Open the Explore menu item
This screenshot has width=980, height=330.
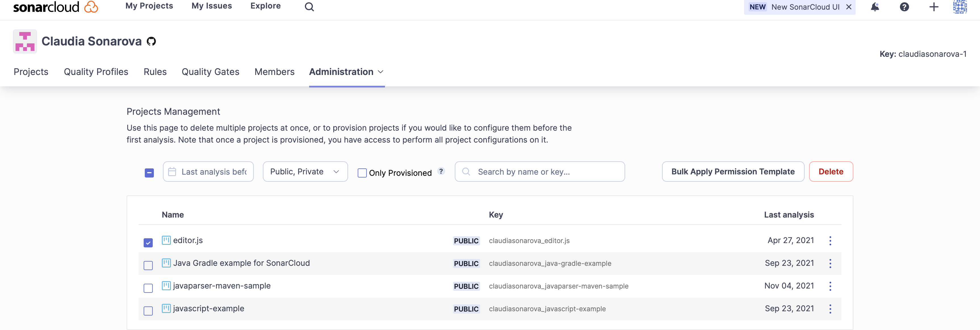tap(265, 6)
